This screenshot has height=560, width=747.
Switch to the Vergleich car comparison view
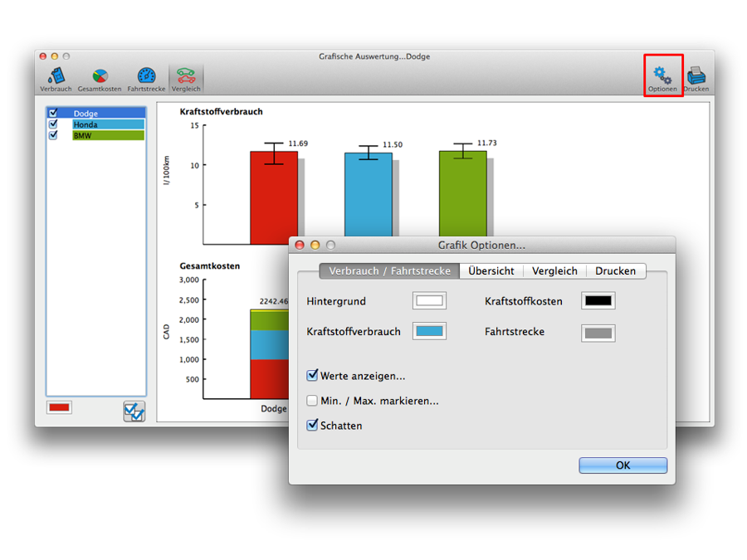(x=186, y=78)
